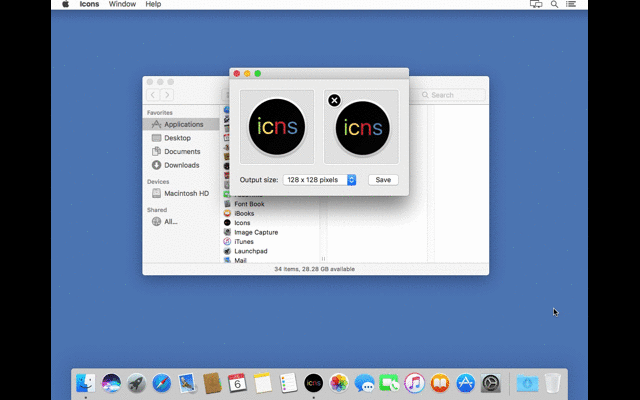Click the Finder Search field
Viewport: 640px width, 400px height.
(x=451, y=95)
